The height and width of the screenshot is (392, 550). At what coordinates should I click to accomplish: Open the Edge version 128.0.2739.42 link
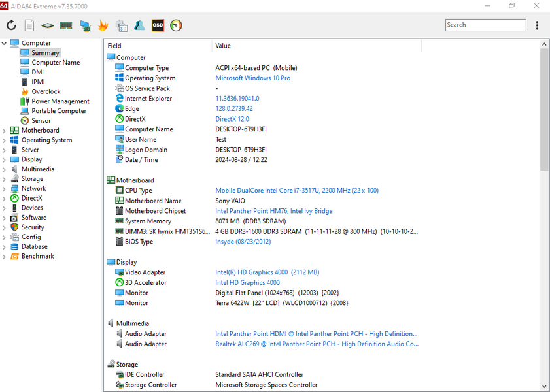click(234, 108)
